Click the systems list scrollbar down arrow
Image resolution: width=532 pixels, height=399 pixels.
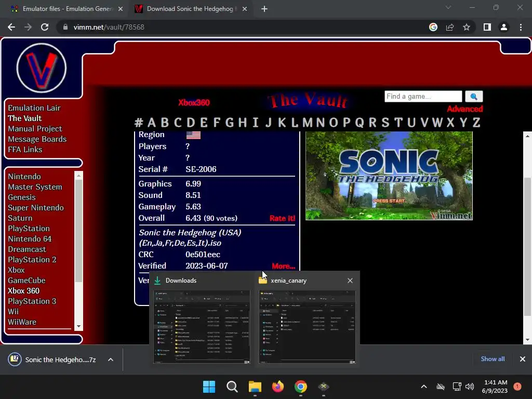click(x=79, y=326)
